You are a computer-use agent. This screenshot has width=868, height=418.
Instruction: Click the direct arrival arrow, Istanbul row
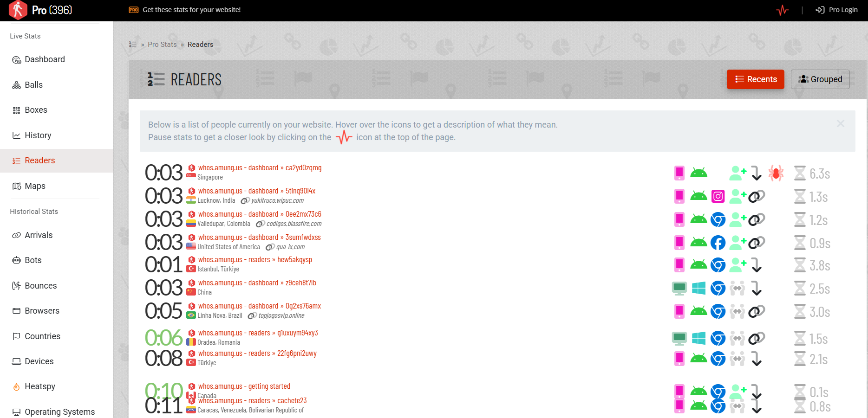[757, 265]
